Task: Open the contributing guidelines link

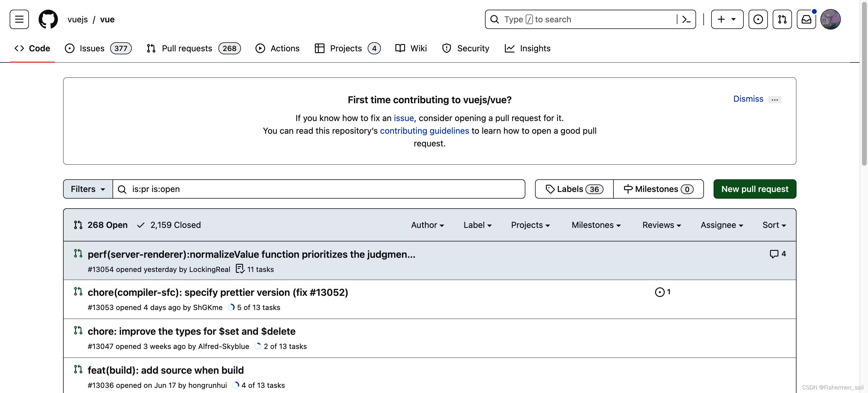Action: (x=424, y=131)
